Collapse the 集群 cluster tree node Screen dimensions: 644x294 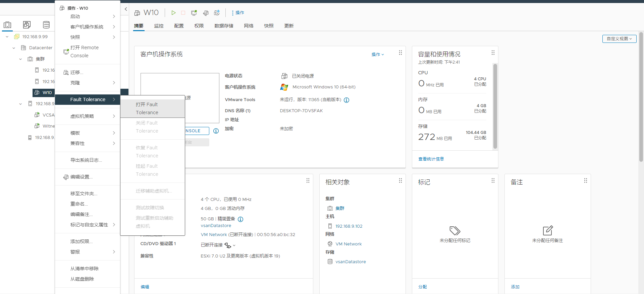click(x=20, y=59)
